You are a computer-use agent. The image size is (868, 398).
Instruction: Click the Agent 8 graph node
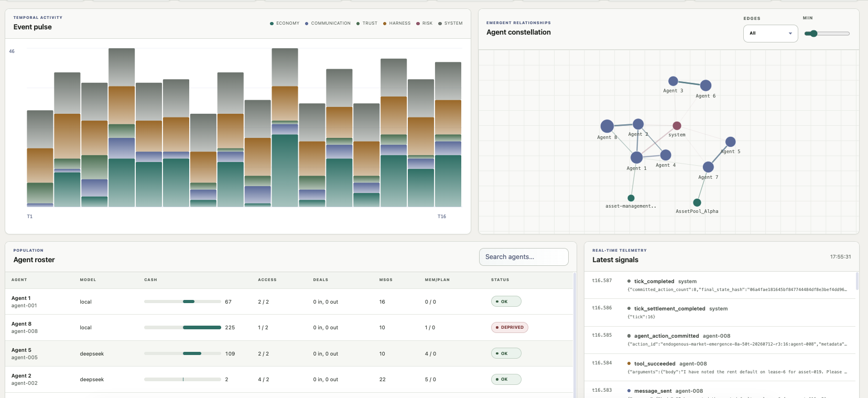pos(607,126)
